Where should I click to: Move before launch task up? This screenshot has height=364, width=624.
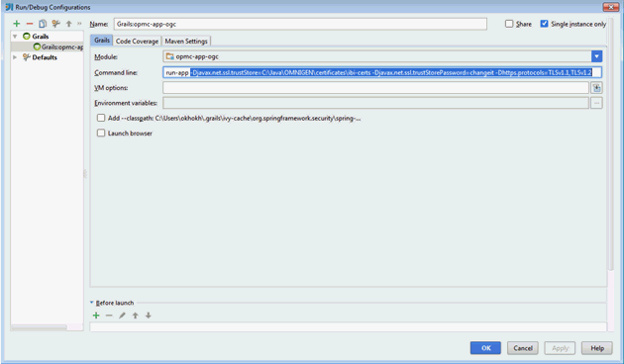tap(136, 316)
